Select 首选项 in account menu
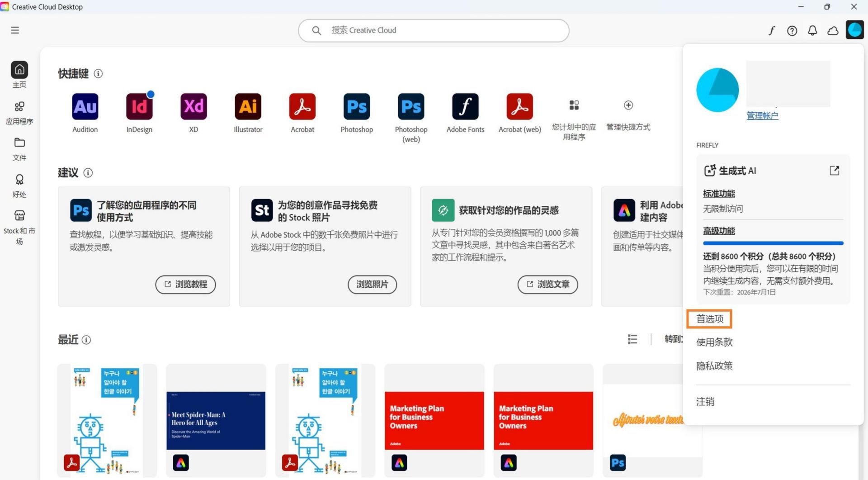The image size is (868, 480). [x=710, y=319]
